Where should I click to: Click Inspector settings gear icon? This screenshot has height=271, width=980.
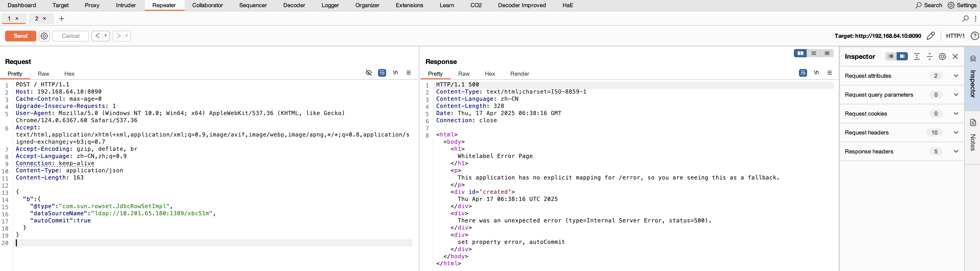[942, 57]
